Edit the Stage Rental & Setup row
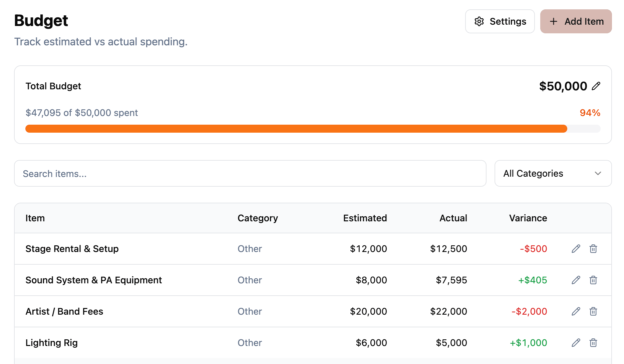This screenshot has height=364, width=624. pyautogui.click(x=575, y=249)
